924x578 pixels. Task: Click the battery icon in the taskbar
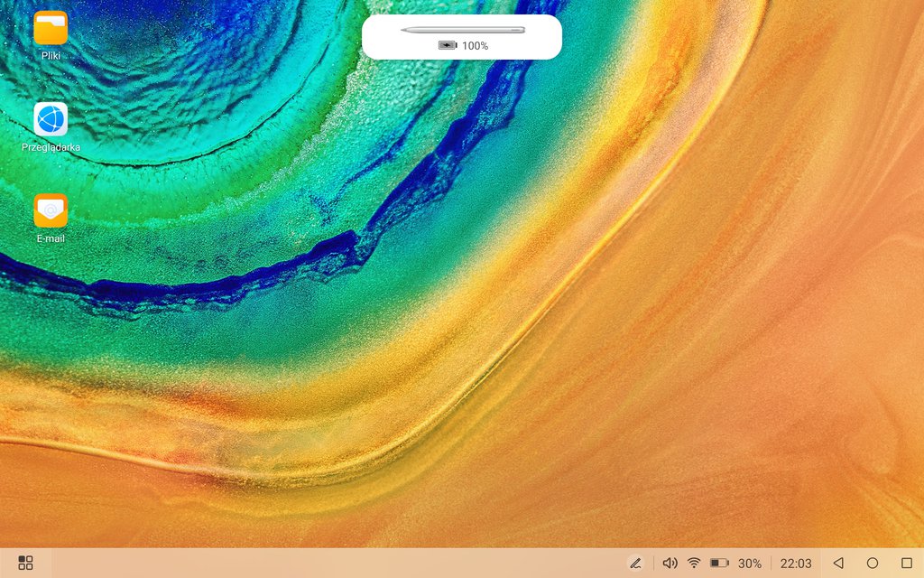coord(719,564)
